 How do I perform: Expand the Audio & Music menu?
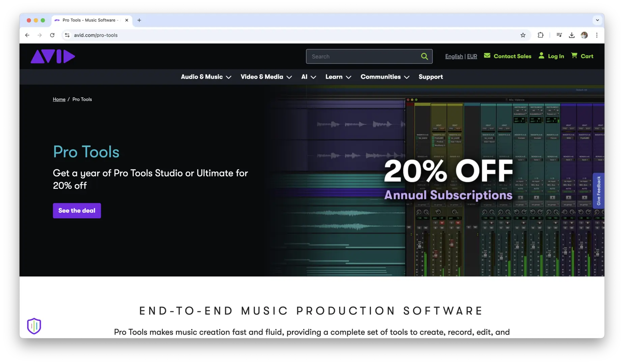click(x=206, y=77)
